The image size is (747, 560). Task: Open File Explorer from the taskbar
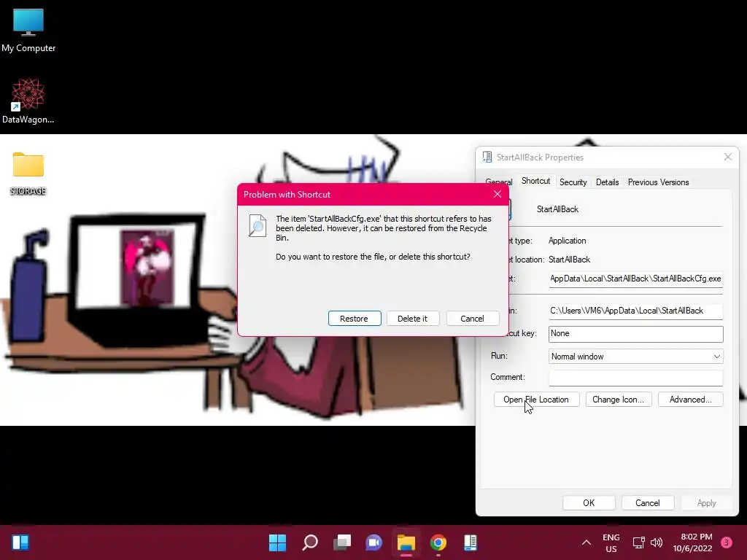(x=406, y=542)
